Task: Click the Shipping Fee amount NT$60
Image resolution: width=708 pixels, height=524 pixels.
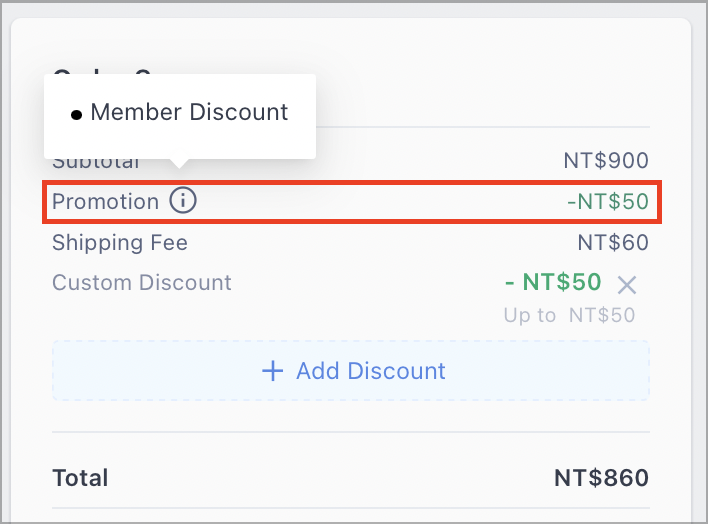Action: pyautogui.click(x=613, y=243)
